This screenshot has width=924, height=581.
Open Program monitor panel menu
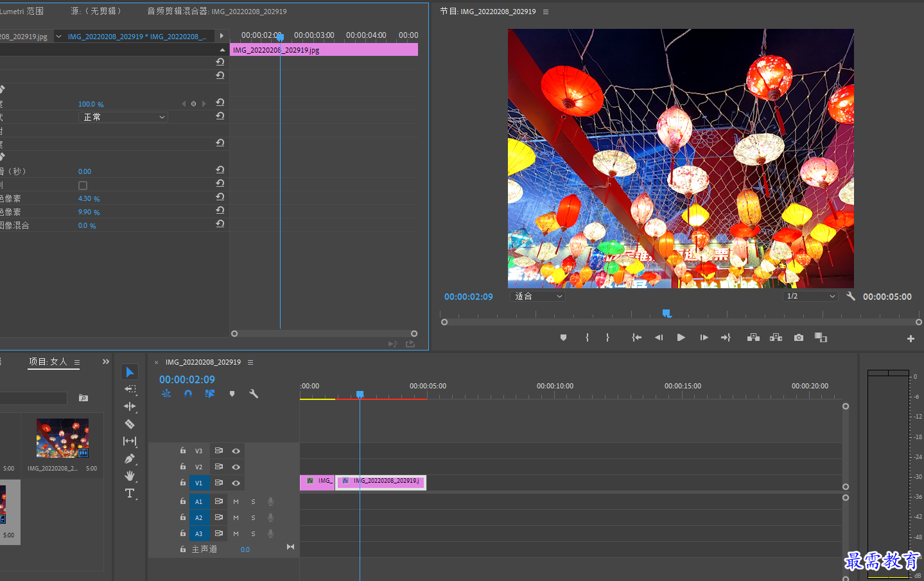[546, 12]
